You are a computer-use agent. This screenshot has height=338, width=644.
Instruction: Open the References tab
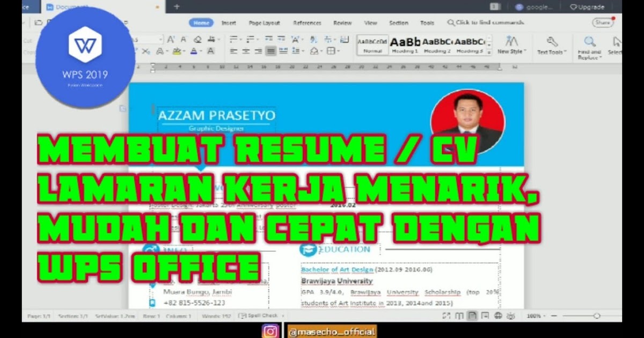click(x=308, y=23)
